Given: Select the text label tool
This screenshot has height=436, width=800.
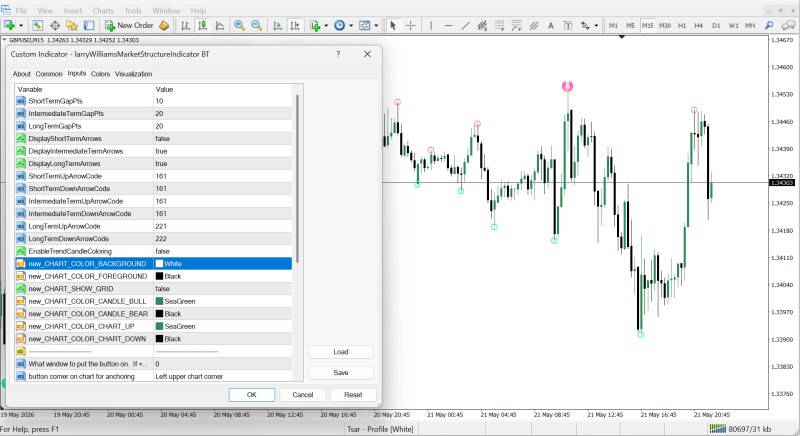Looking at the screenshot, I should 567,25.
